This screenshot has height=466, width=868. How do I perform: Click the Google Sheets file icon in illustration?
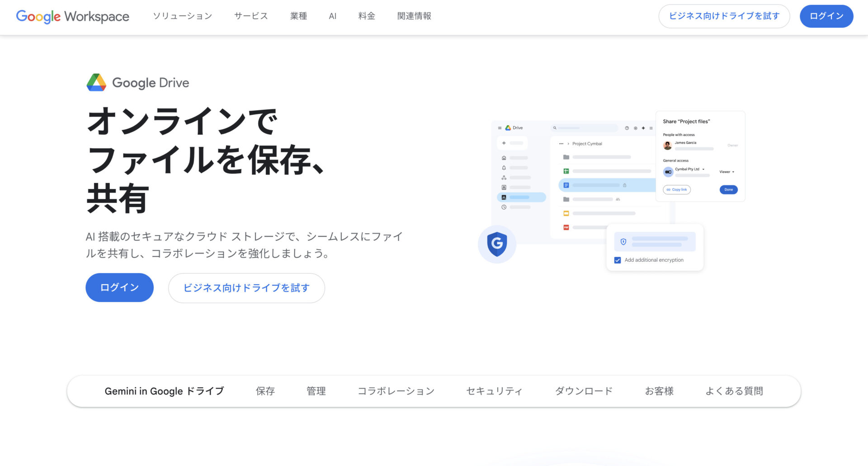tap(566, 171)
